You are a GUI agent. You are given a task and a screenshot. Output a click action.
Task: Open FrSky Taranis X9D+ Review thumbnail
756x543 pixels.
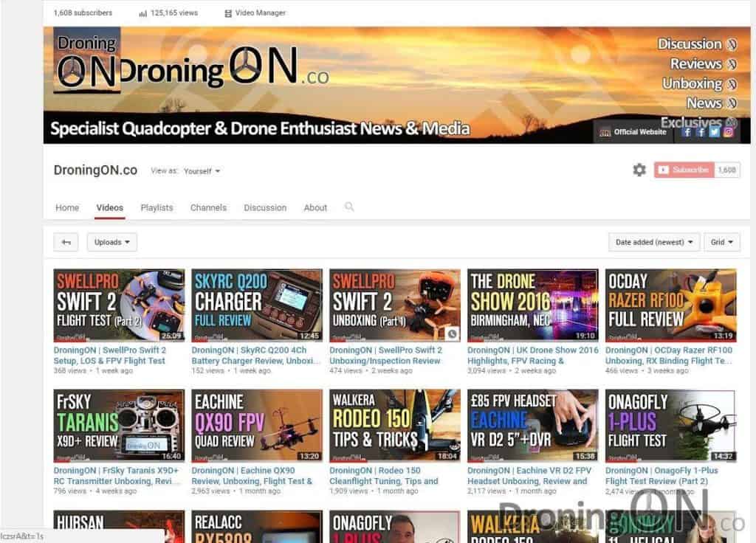click(119, 426)
